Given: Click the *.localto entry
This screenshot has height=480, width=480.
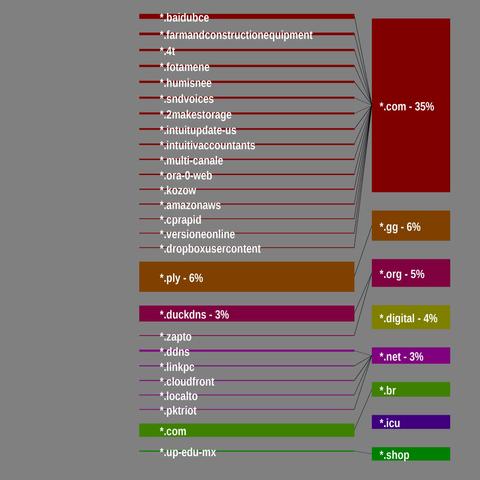Looking at the screenshot, I should 179,396.
